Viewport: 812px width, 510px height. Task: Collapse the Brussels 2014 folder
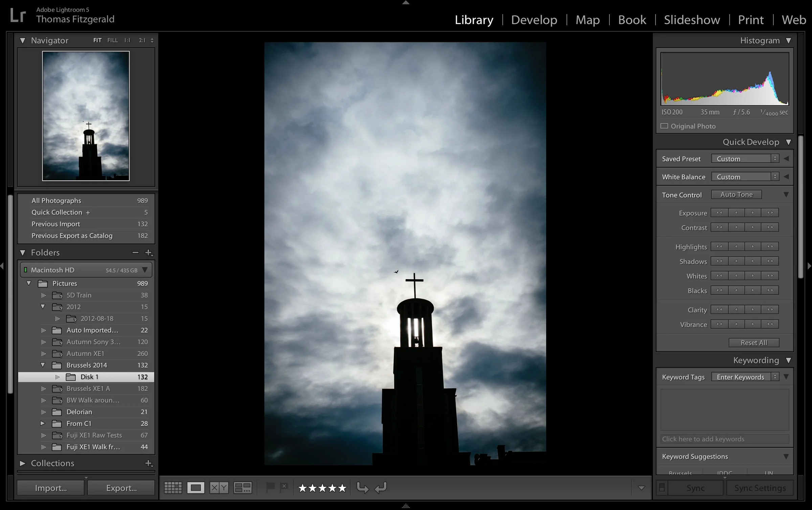(43, 365)
